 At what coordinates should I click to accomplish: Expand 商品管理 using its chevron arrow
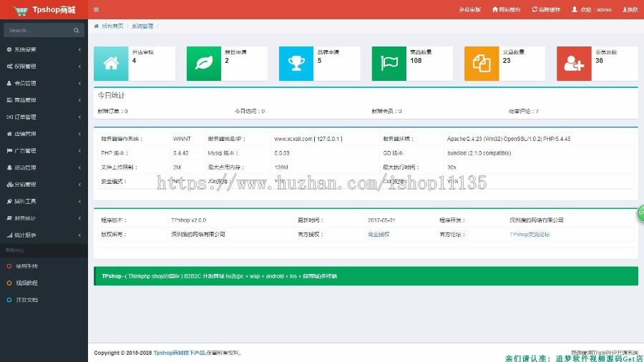pos(79,99)
